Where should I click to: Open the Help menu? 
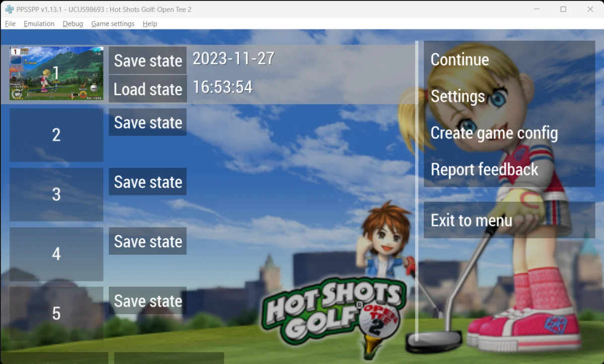point(149,24)
